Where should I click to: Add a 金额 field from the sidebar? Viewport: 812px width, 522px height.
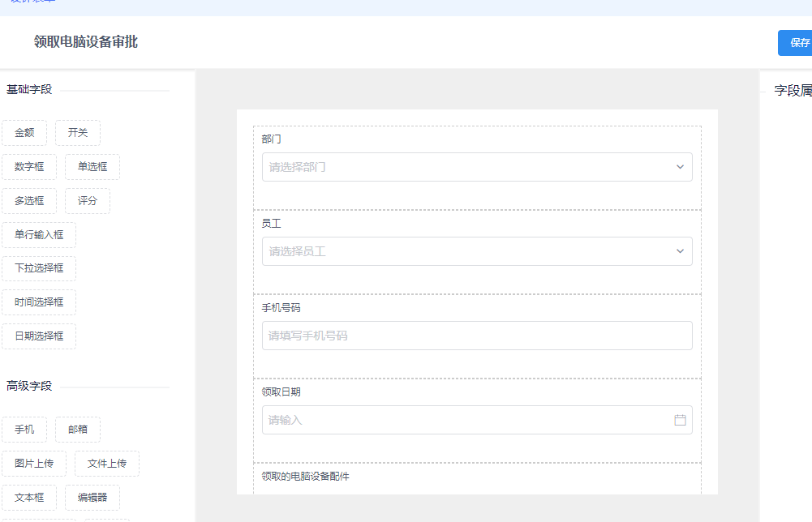[x=24, y=133]
